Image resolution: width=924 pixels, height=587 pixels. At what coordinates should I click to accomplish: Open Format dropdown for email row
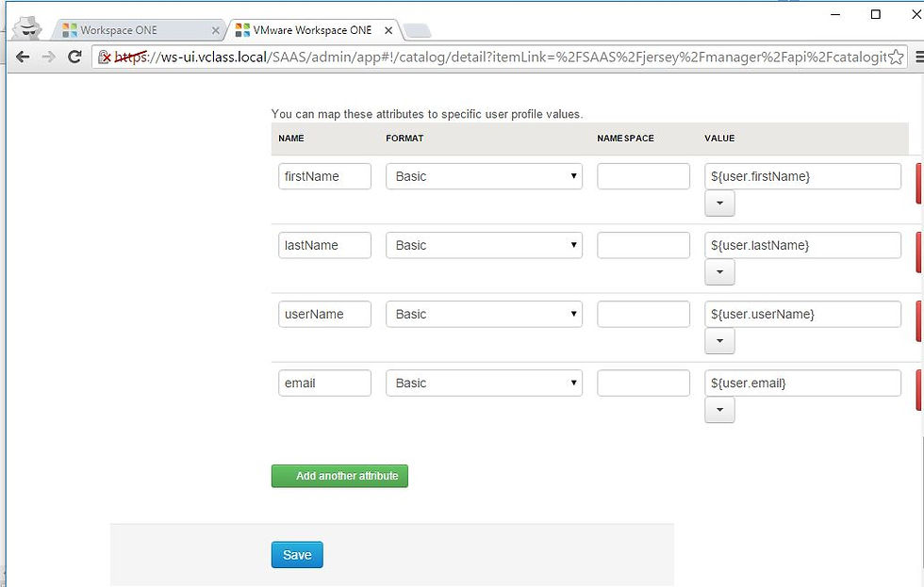pyautogui.click(x=484, y=383)
